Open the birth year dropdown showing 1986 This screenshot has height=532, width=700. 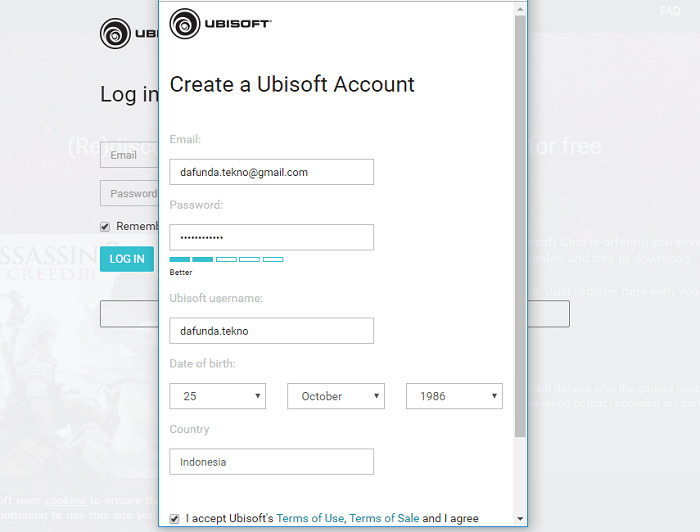[454, 396]
